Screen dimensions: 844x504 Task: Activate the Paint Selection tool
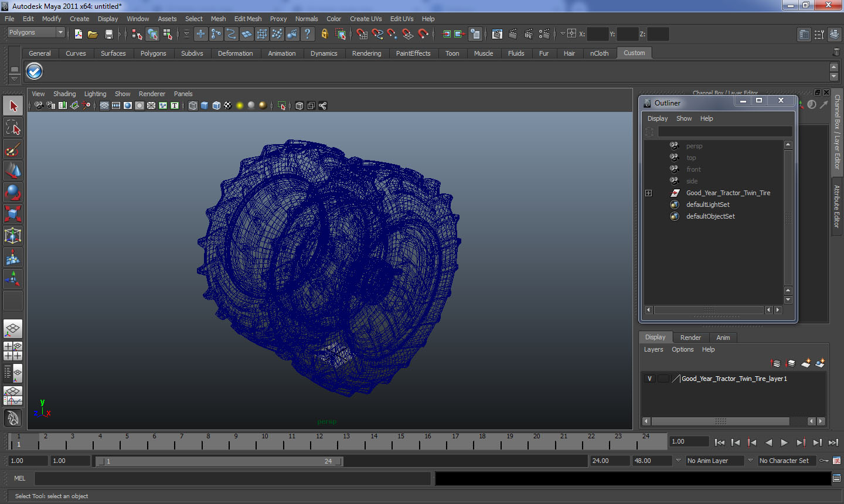13,149
